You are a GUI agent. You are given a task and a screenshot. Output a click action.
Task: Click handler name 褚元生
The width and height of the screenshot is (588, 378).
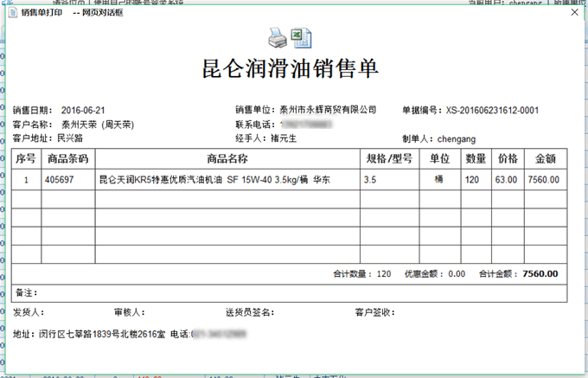[x=284, y=138]
